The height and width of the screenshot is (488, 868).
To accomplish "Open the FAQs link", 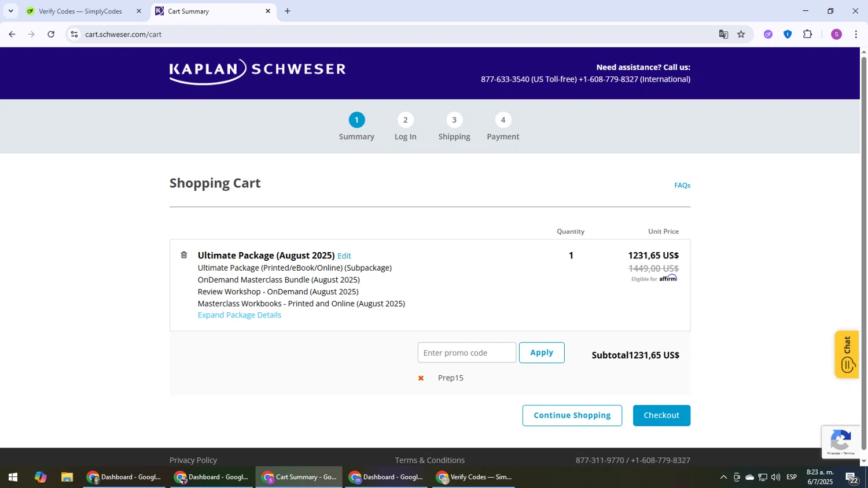I will [x=682, y=185].
